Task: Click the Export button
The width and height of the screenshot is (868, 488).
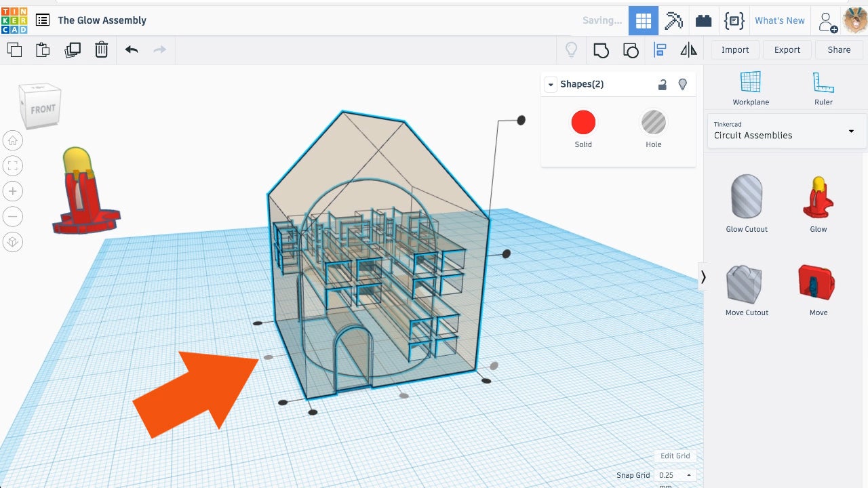Action: click(x=787, y=49)
